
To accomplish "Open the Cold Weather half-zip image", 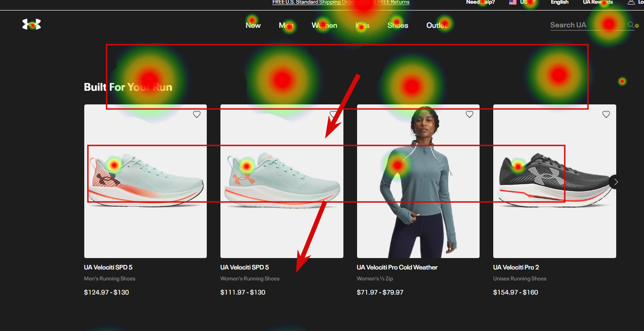I will [418, 181].
